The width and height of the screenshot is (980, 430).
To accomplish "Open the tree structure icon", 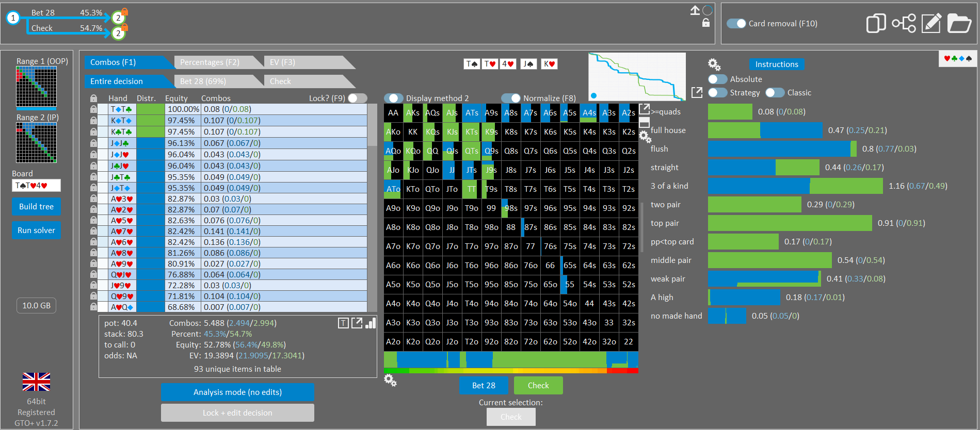I will tap(904, 23).
